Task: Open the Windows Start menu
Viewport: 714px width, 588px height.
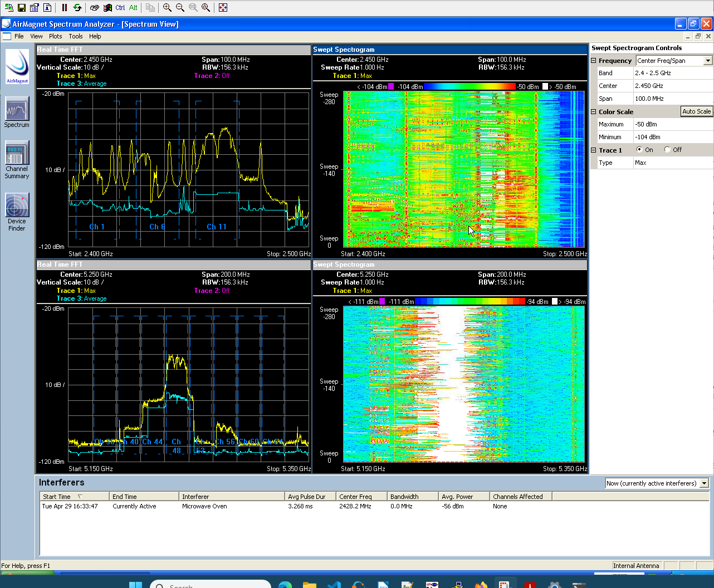Action: [x=135, y=585]
